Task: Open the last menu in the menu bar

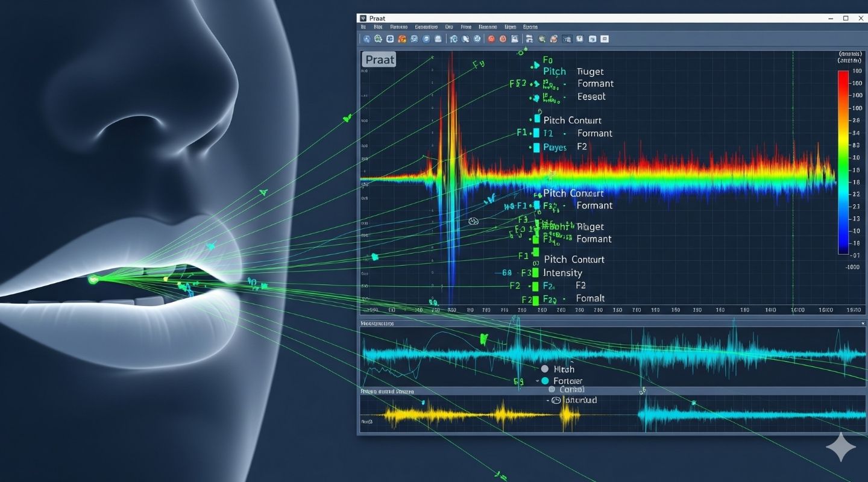Action: 530,27
